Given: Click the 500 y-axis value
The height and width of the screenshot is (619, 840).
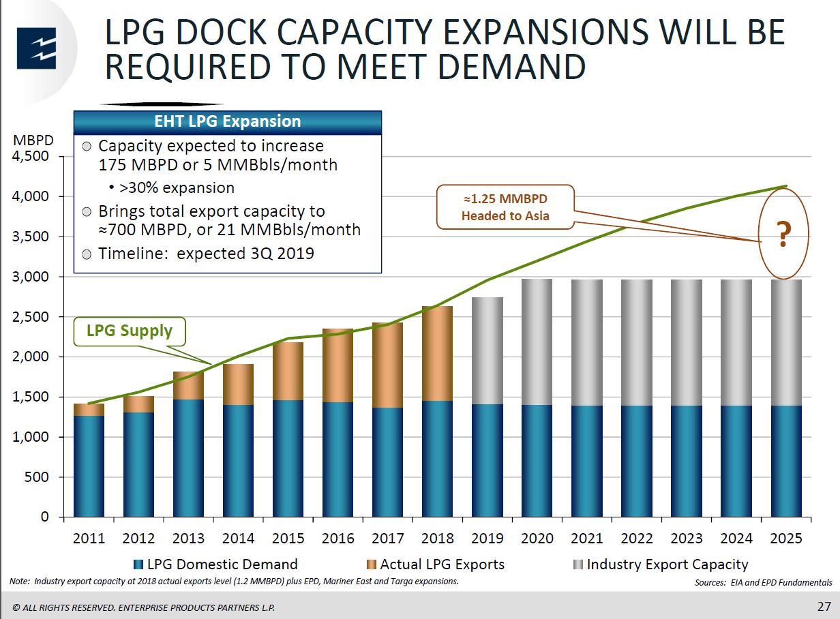Looking at the screenshot, I should pos(37,477).
